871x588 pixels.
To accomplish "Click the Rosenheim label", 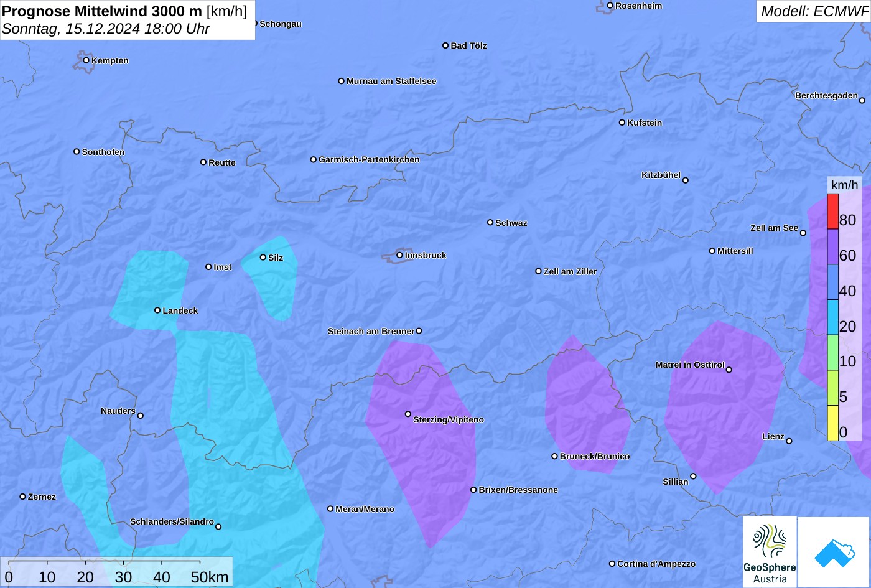I will 639,6.
